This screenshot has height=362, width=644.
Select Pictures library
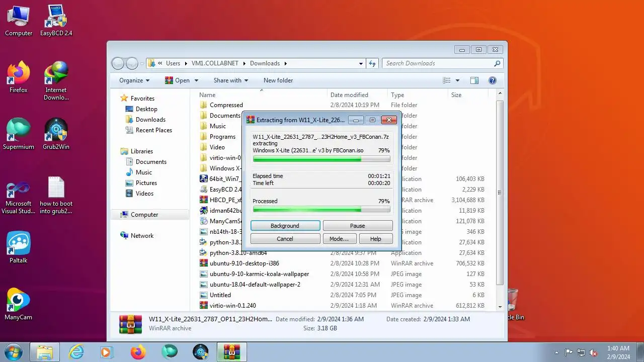(x=141, y=183)
